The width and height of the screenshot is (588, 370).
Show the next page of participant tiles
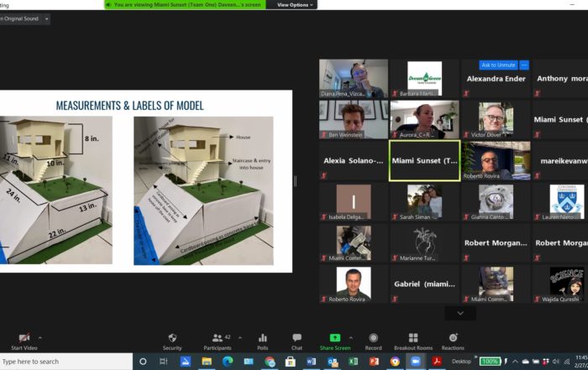[460, 313]
